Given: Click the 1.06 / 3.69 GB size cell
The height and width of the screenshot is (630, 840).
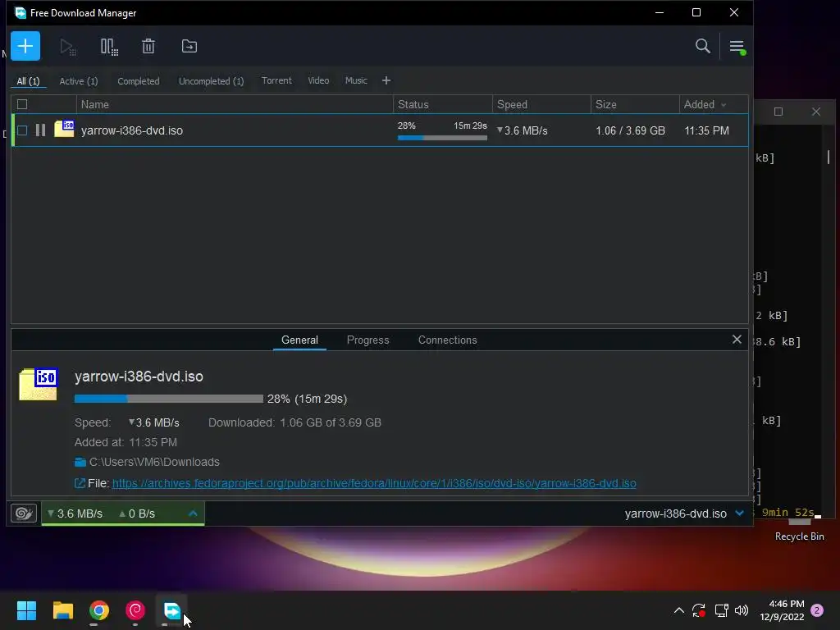Looking at the screenshot, I should tap(630, 130).
